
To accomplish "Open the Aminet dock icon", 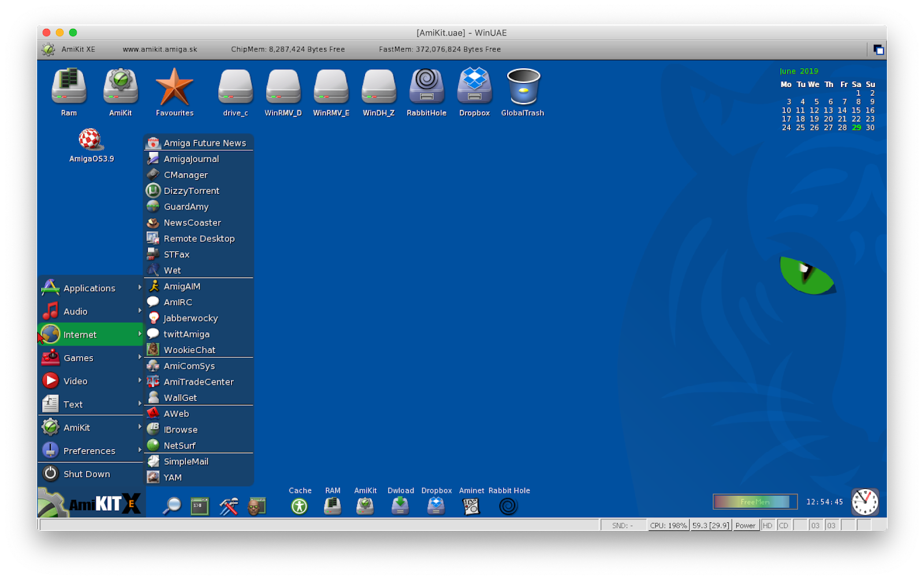I will pos(471,506).
